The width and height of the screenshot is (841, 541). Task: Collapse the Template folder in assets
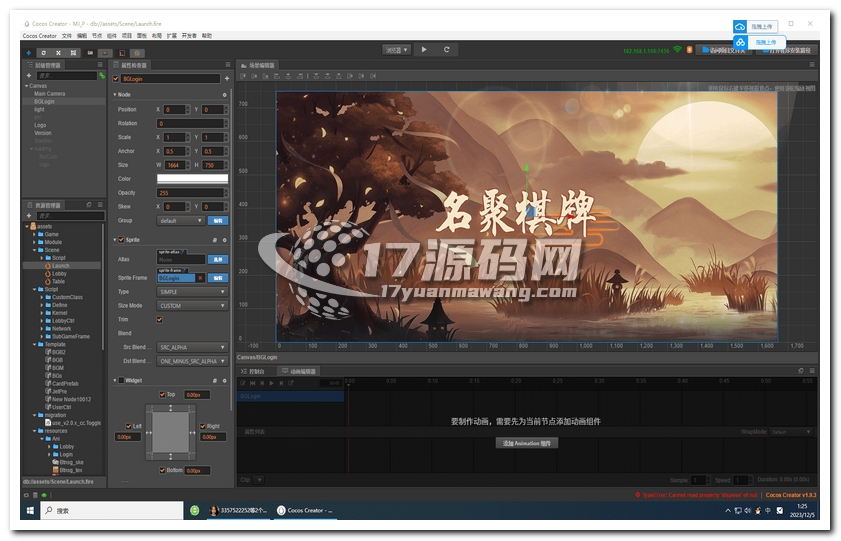(x=34, y=344)
